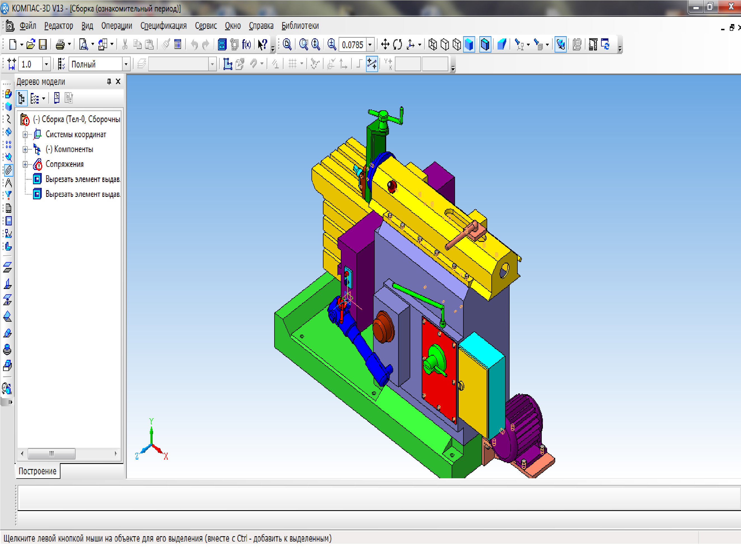This screenshot has height=560, width=741.
Task: Click the zoom scale input field
Action: point(352,45)
